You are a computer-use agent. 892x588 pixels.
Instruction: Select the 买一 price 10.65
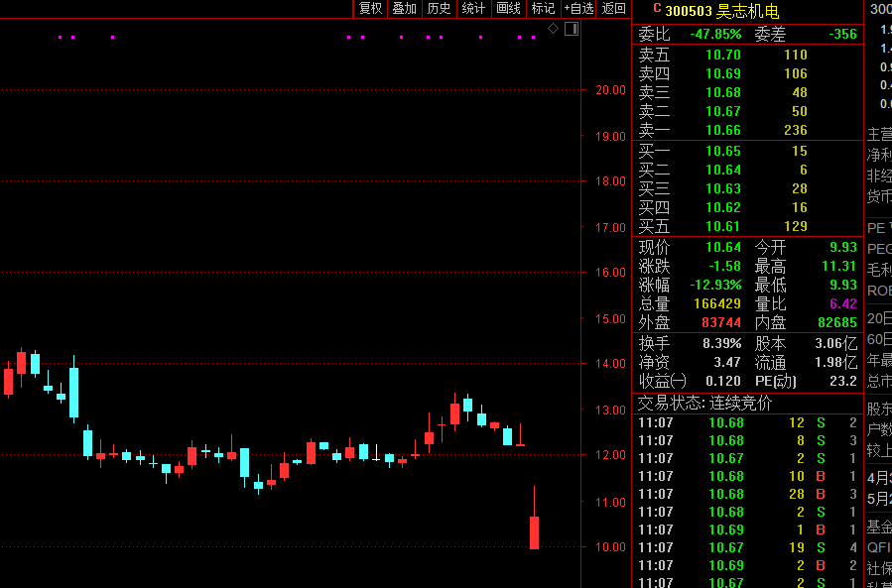(x=723, y=151)
